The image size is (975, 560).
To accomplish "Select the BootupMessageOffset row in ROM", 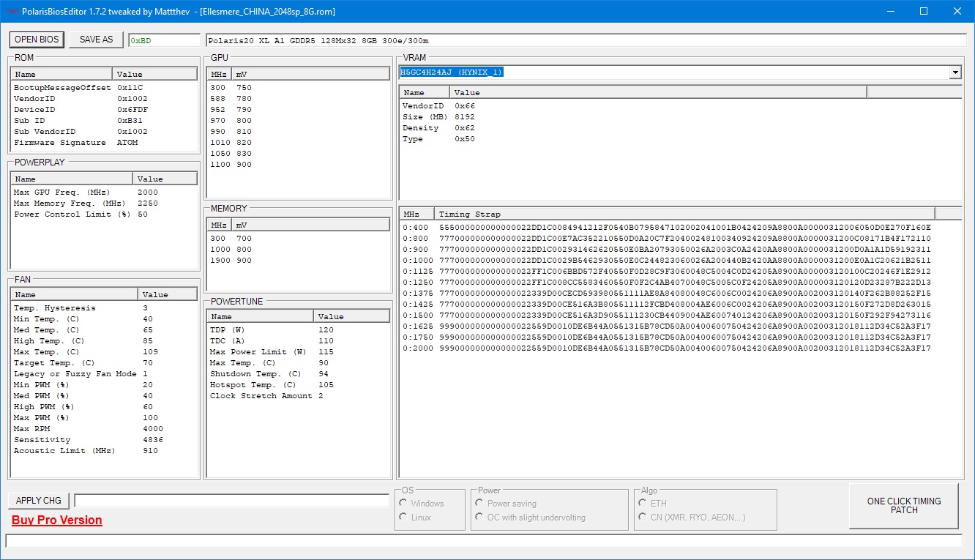I will pos(104,88).
